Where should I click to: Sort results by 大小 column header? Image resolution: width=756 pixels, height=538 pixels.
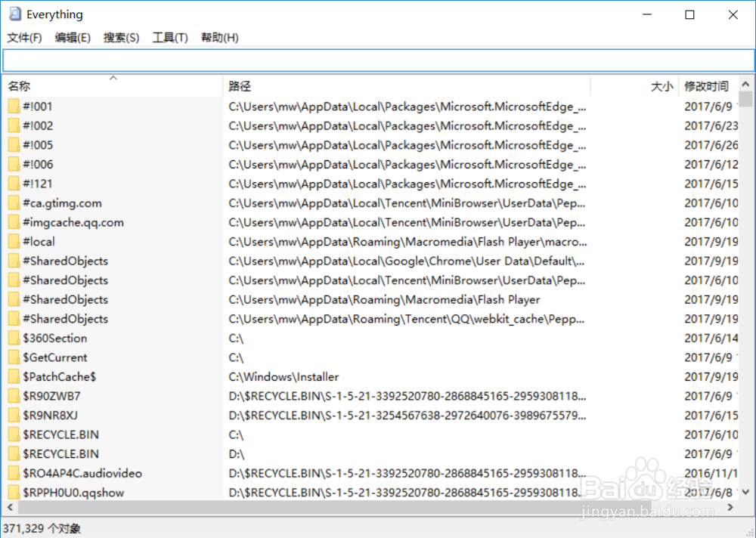634,86
